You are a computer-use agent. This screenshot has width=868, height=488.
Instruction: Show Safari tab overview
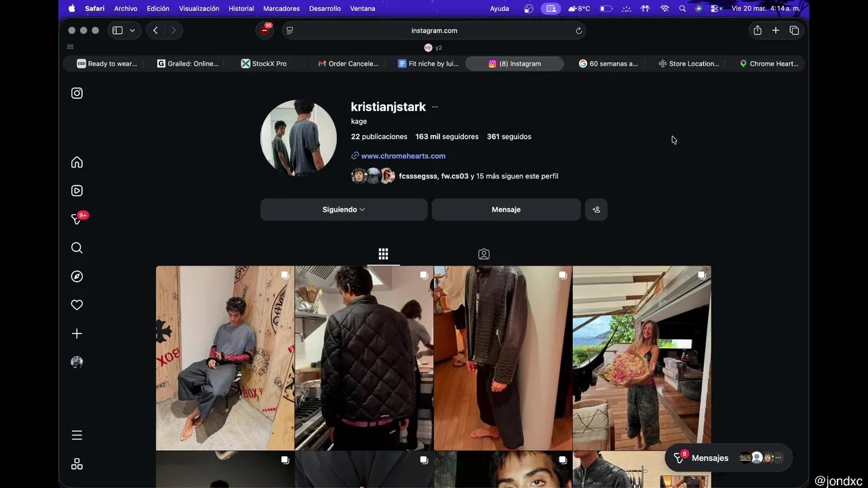point(794,30)
